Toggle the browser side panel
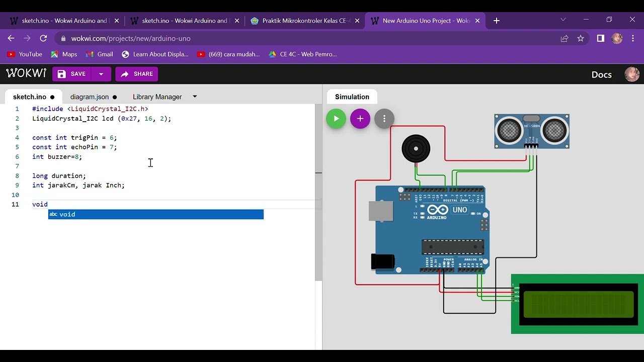 tap(600, 38)
